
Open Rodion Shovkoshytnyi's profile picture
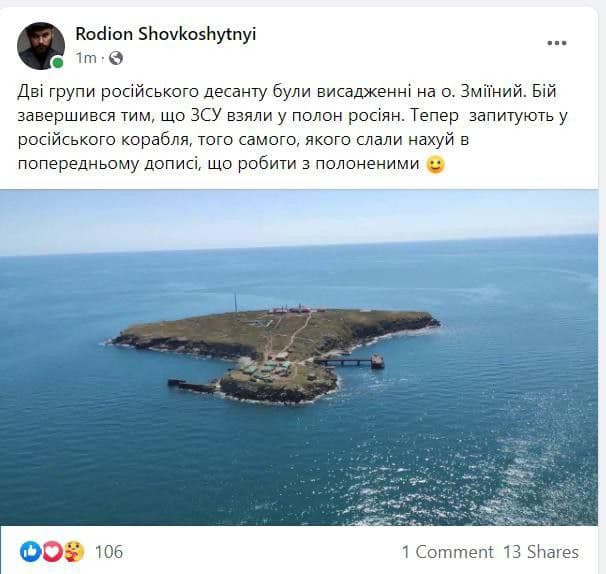[41, 46]
